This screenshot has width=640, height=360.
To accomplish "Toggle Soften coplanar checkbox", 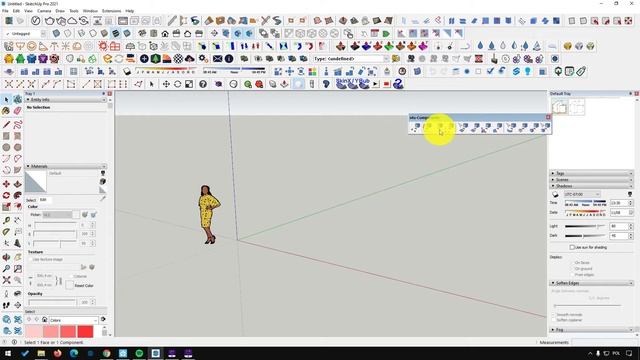I will tap(554, 320).
